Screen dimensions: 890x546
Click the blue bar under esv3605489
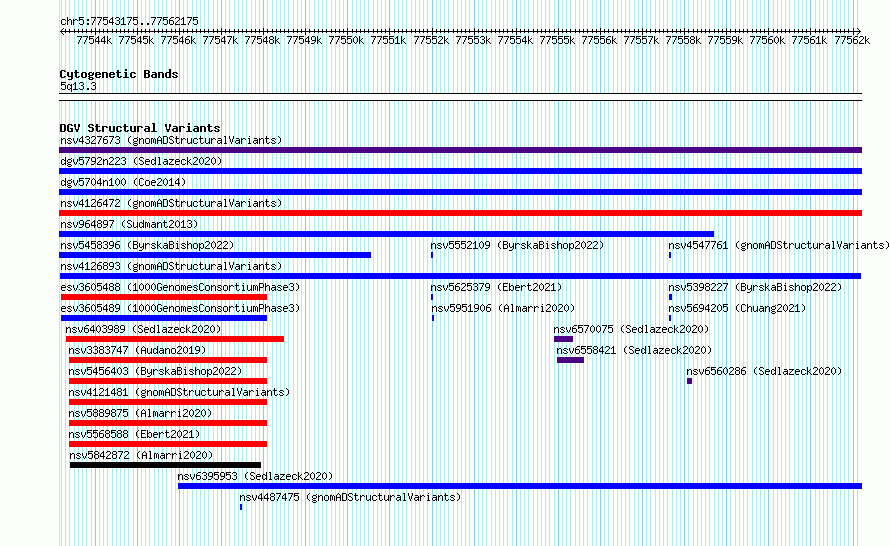click(164, 318)
